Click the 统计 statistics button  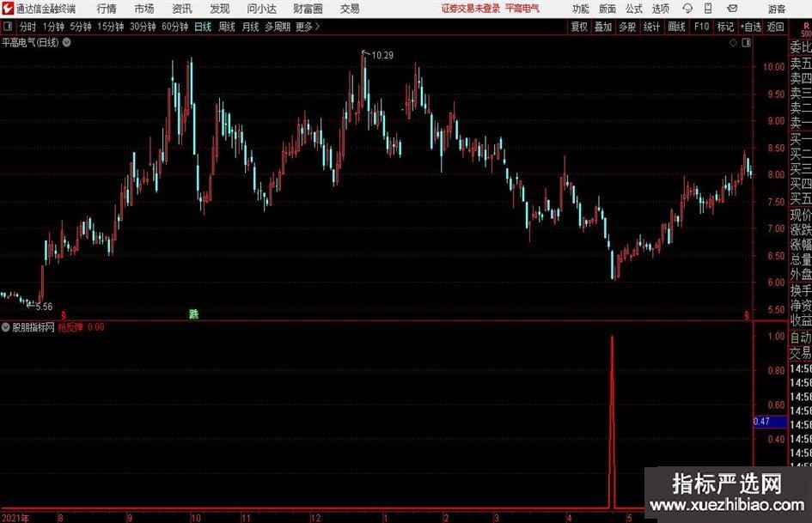651,27
